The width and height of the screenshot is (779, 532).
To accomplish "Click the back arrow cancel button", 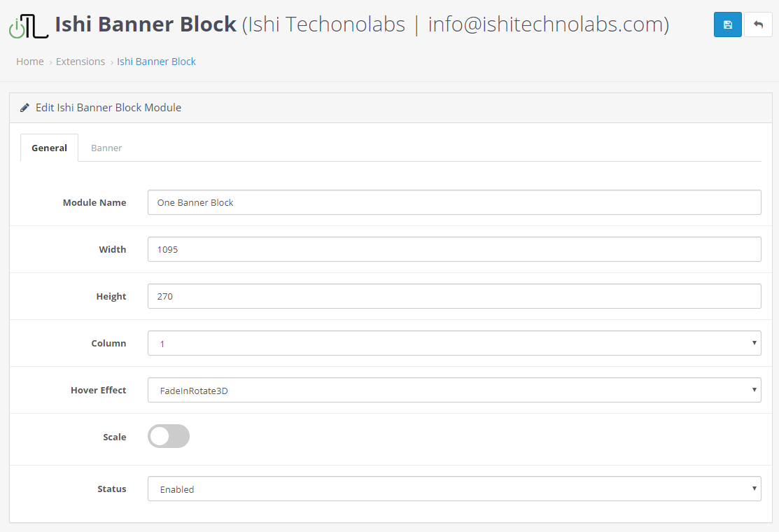I will [x=758, y=24].
